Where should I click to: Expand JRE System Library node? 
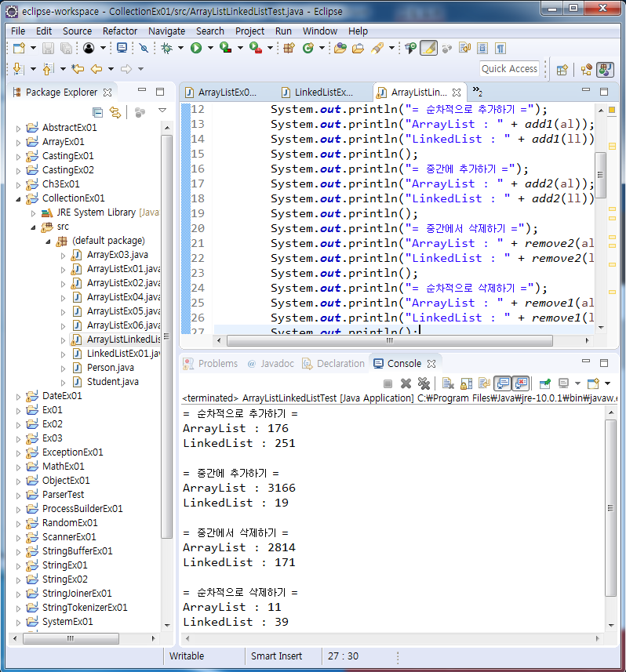[x=34, y=213]
